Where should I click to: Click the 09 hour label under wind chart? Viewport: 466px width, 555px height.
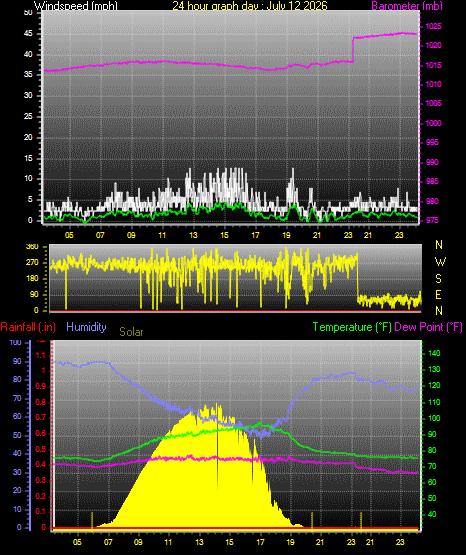tap(131, 235)
